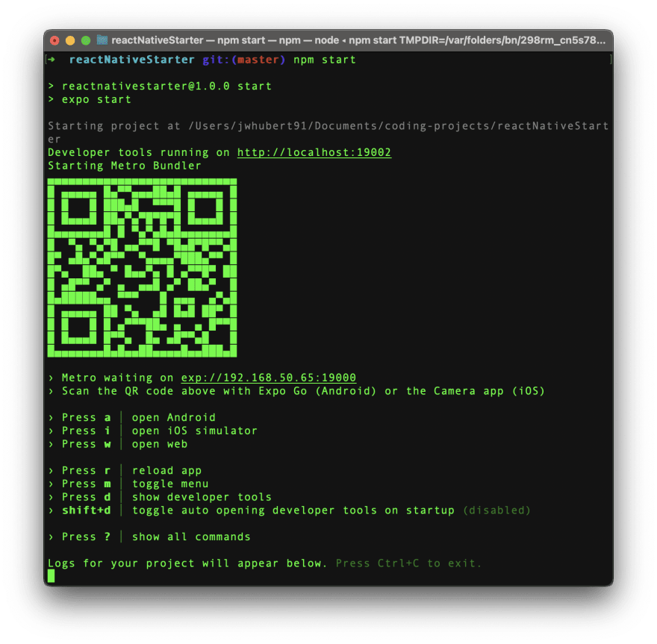Open the exp://192.168.50.65:19000 Metro link
This screenshot has height=644, width=657.
click(x=269, y=378)
